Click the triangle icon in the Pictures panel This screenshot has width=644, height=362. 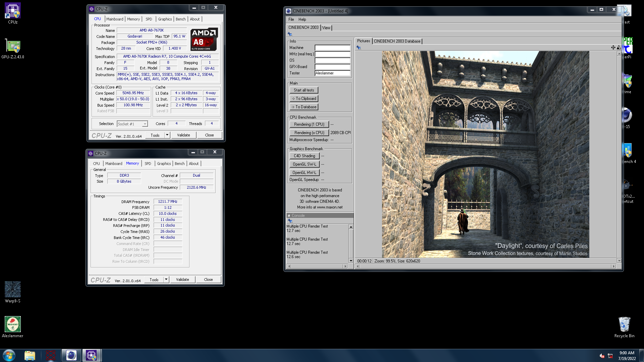(x=619, y=47)
